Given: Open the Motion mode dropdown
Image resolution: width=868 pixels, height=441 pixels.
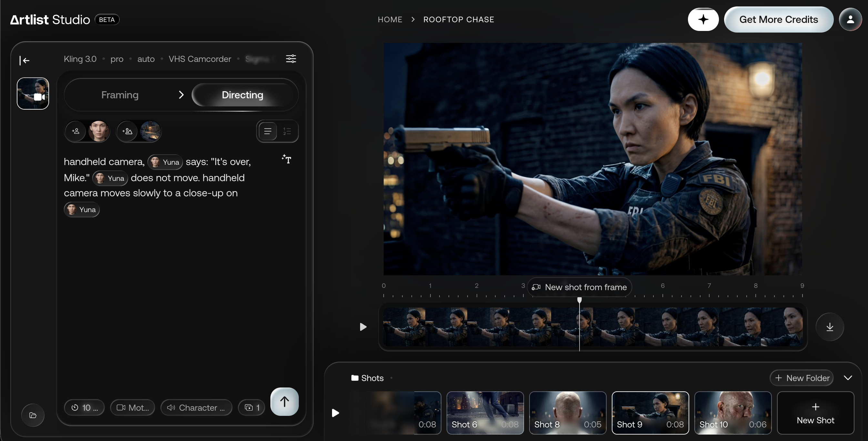Looking at the screenshot, I should point(133,408).
